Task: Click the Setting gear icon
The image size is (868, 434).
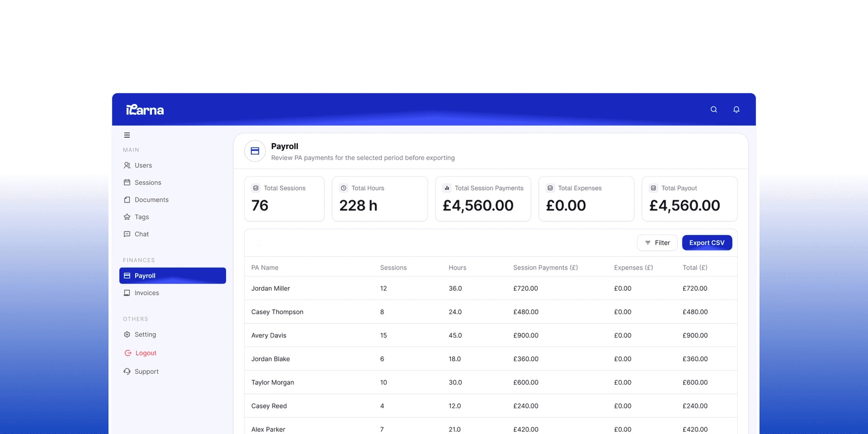Action: coord(127,335)
